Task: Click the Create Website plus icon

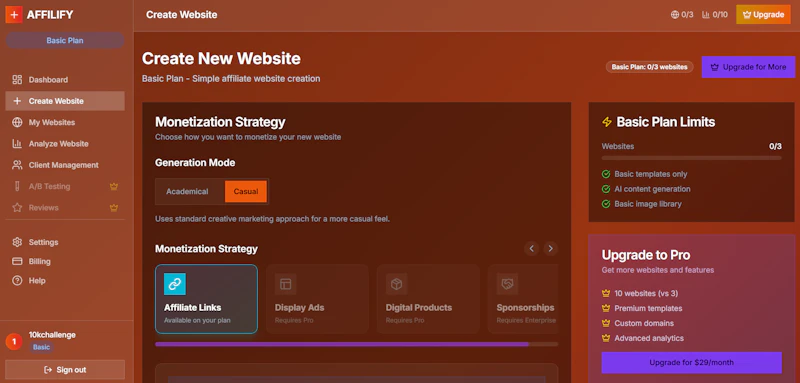Action: pyautogui.click(x=17, y=101)
